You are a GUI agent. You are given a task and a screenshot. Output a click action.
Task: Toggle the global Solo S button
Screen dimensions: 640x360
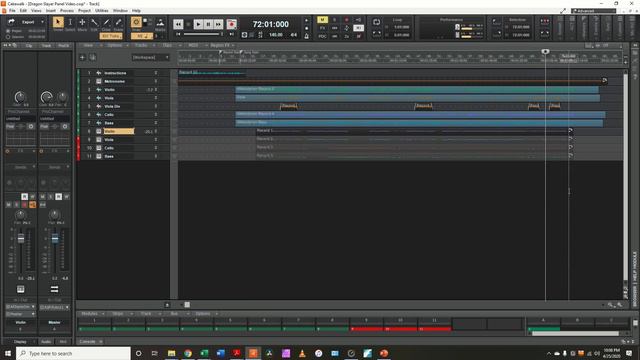334,20
